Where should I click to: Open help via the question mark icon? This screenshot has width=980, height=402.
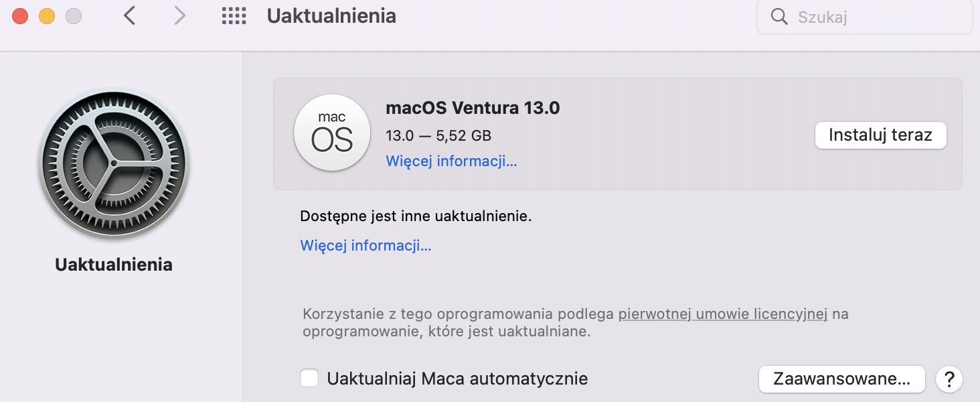(x=949, y=379)
